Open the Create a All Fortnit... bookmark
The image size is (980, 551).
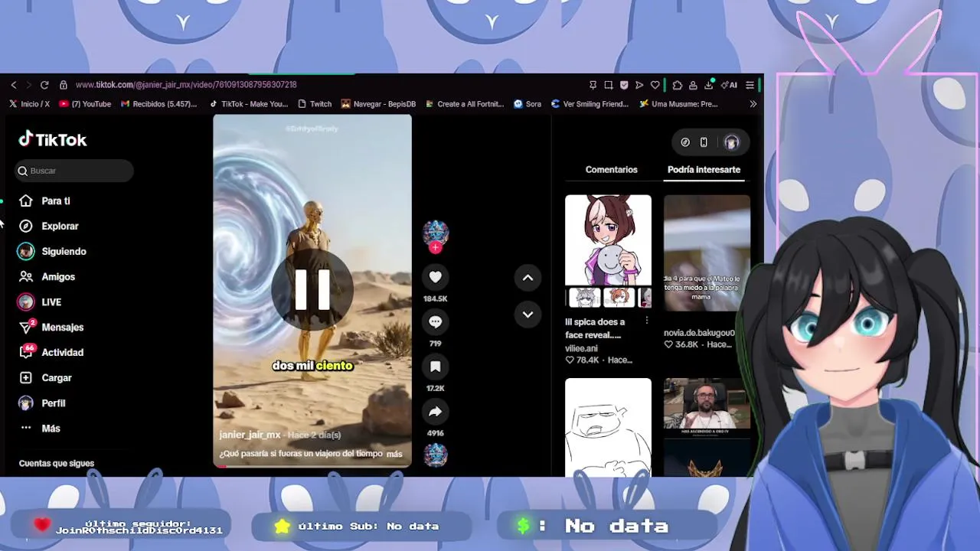pos(464,104)
